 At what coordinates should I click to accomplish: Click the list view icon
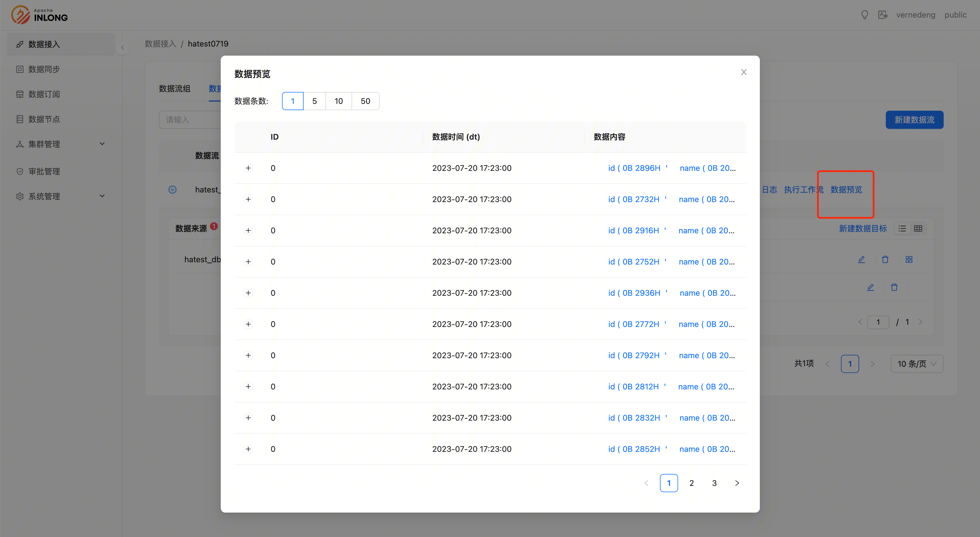[902, 228]
